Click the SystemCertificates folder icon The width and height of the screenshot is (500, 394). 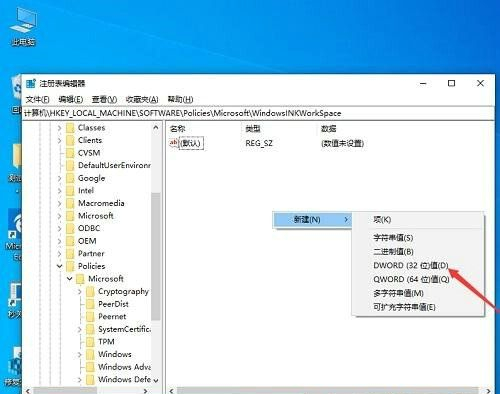[x=90, y=329]
